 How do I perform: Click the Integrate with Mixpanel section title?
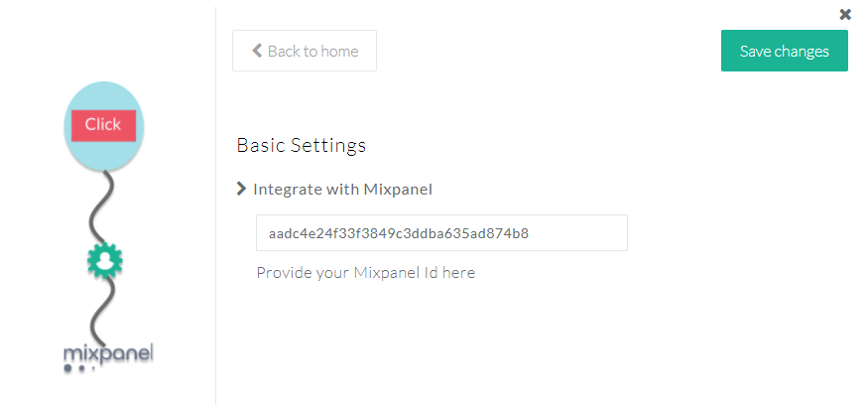pyautogui.click(x=342, y=189)
